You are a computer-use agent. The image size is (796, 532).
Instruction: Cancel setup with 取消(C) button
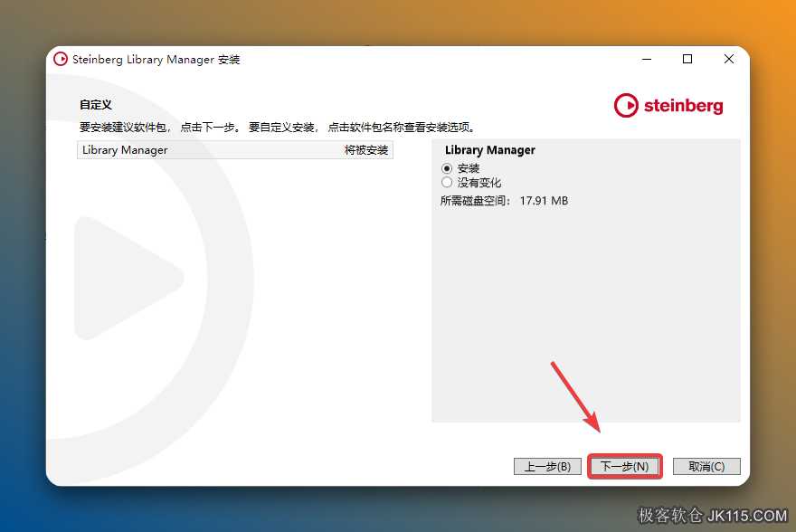click(x=706, y=466)
